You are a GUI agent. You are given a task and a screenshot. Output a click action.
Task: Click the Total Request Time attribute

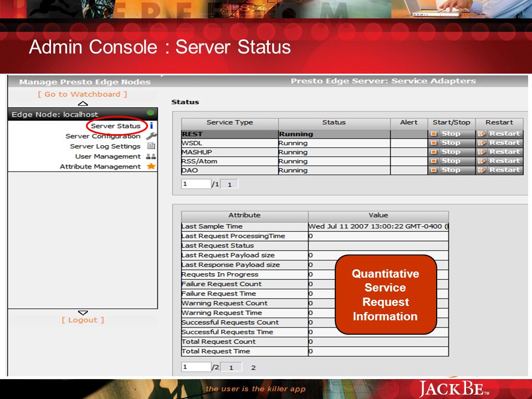pyautogui.click(x=216, y=351)
